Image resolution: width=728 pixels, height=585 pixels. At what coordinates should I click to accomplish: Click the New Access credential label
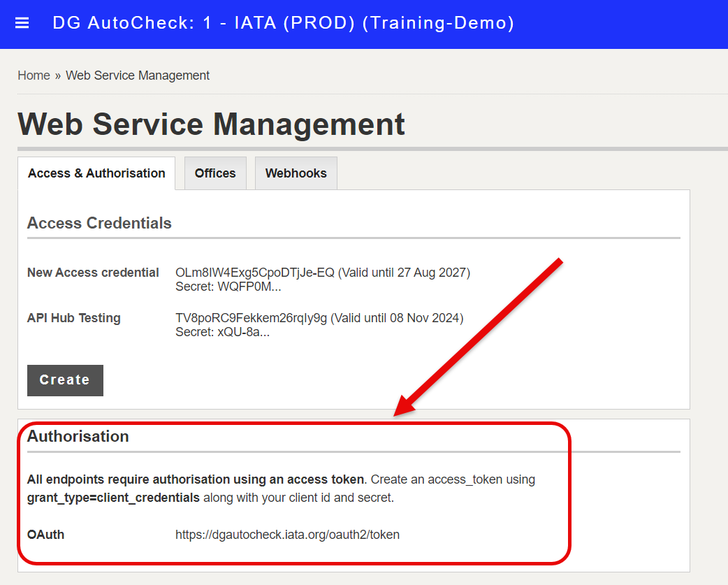tap(93, 273)
